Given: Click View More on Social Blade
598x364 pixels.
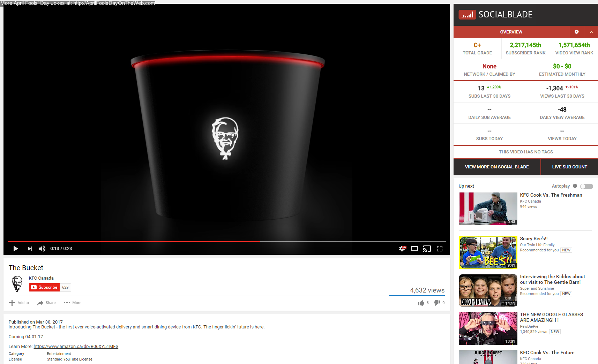Looking at the screenshot, I should click(x=497, y=167).
